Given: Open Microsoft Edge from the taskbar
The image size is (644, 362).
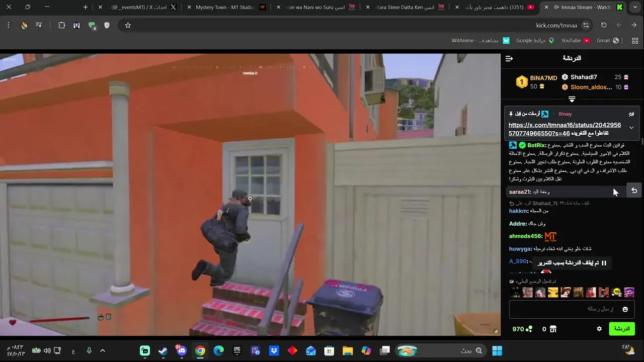Looking at the screenshot, I should click(x=218, y=350).
